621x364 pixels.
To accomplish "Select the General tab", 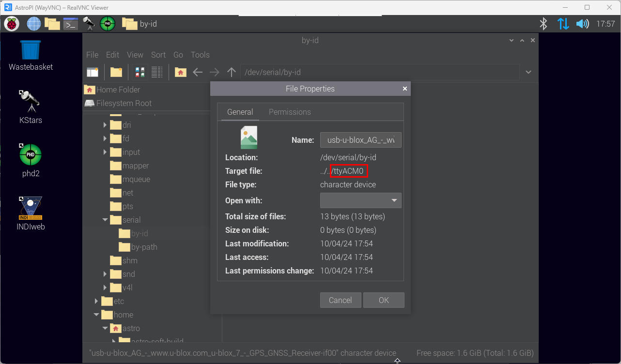I will (240, 112).
